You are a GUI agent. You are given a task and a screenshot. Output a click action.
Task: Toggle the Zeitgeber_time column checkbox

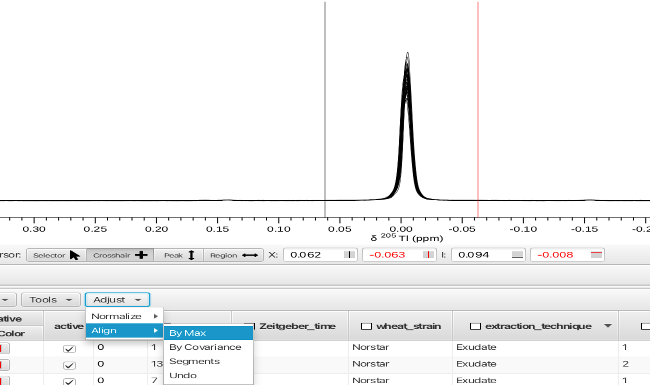click(250, 326)
